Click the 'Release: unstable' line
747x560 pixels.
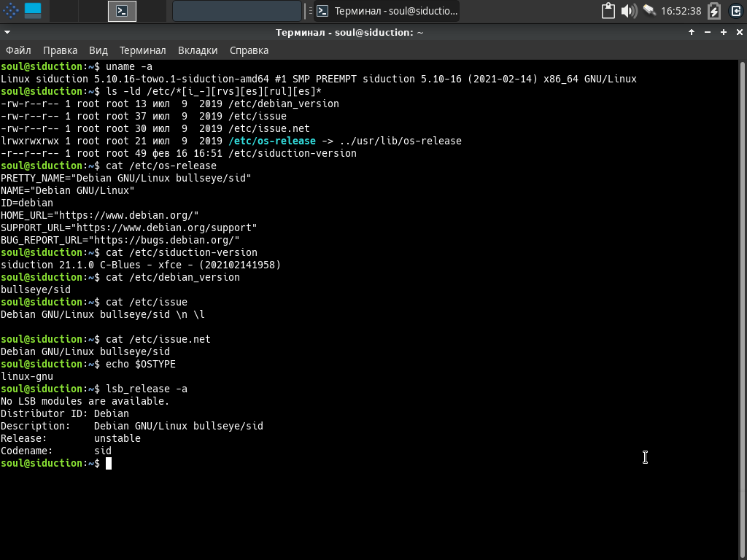(71, 438)
